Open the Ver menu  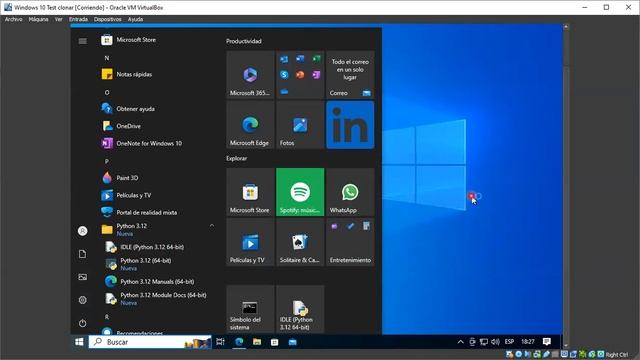[x=58, y=19]
